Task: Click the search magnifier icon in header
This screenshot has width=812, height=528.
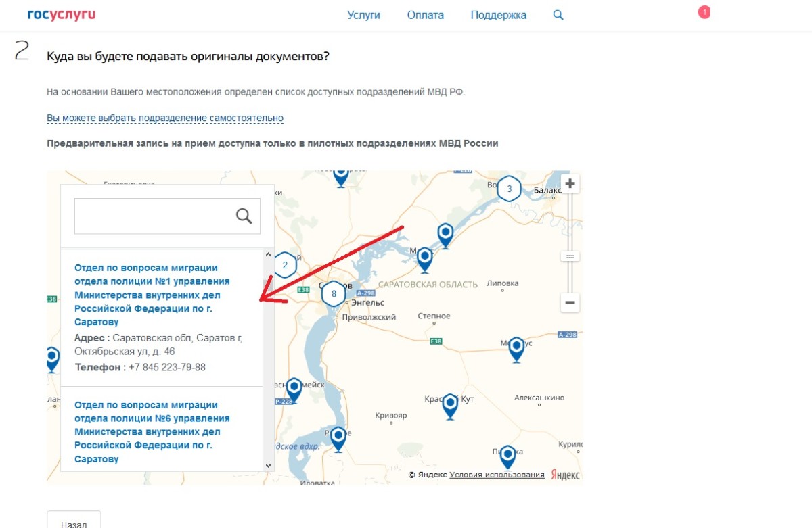Action: pyautogui.click(x=558, y=15)
